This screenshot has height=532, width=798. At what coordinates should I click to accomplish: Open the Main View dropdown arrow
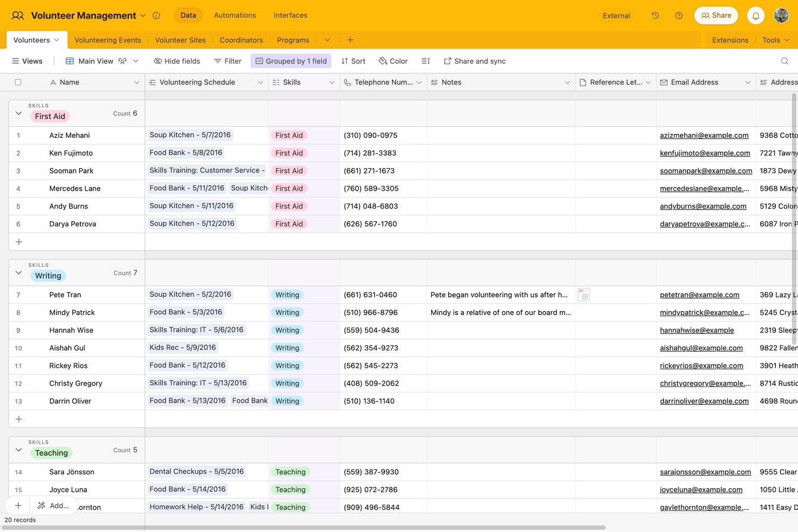[136, 61]
